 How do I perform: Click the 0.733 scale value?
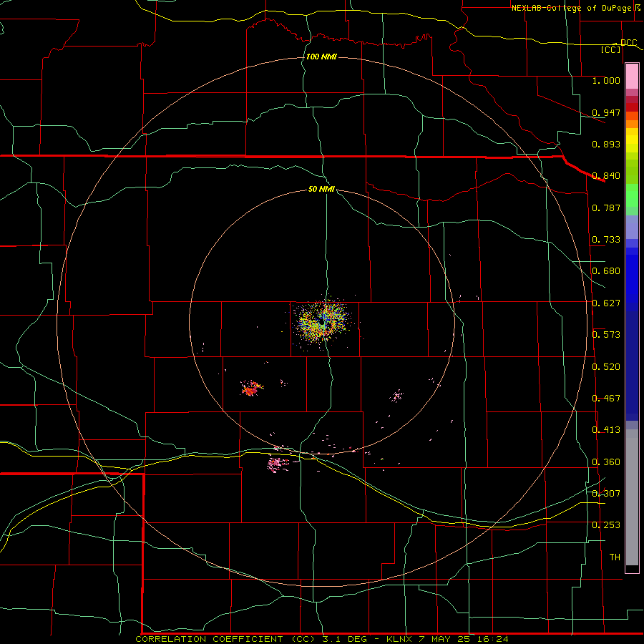tap(606, 240)
